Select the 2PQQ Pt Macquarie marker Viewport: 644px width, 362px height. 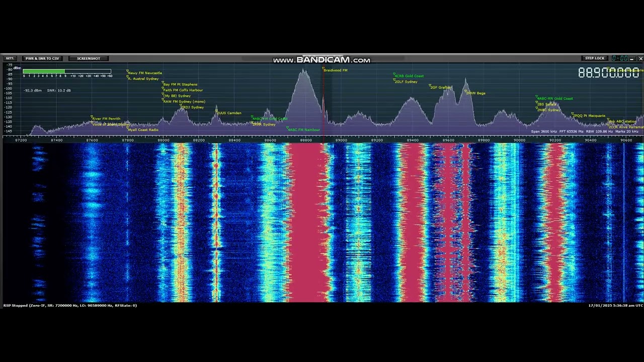coord(589,116)
